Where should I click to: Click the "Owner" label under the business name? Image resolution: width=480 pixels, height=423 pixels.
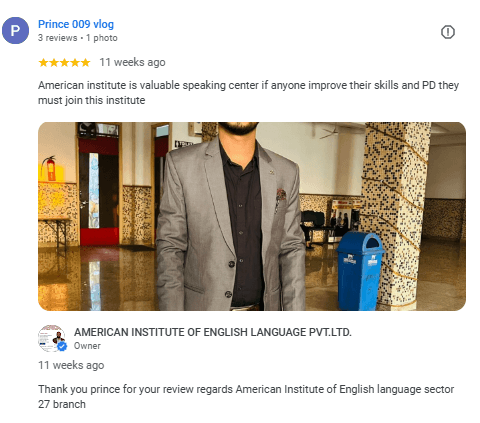87,346
